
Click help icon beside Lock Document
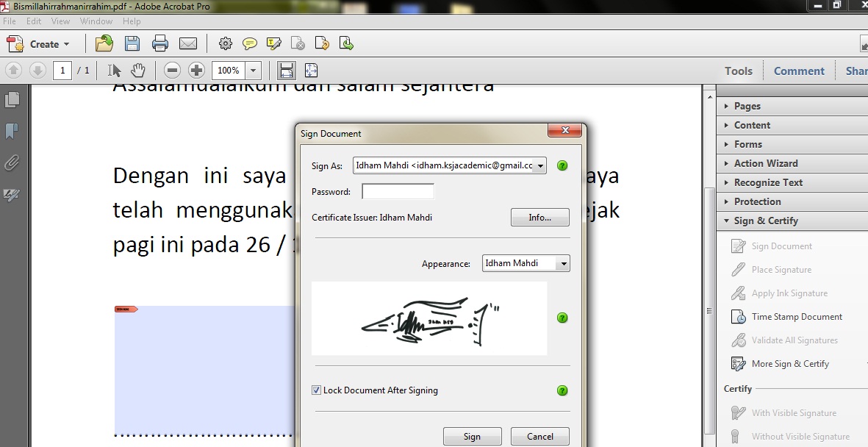click(x=562, y=390)
